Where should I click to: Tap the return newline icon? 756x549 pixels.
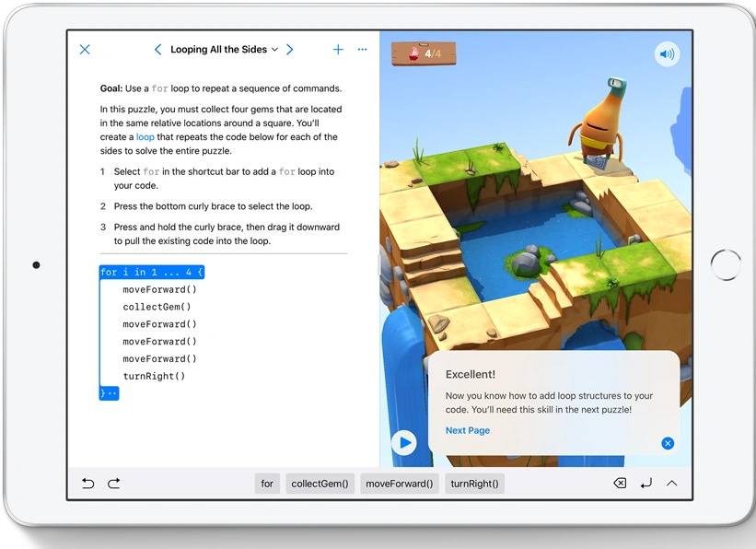(x=646, y=483)
